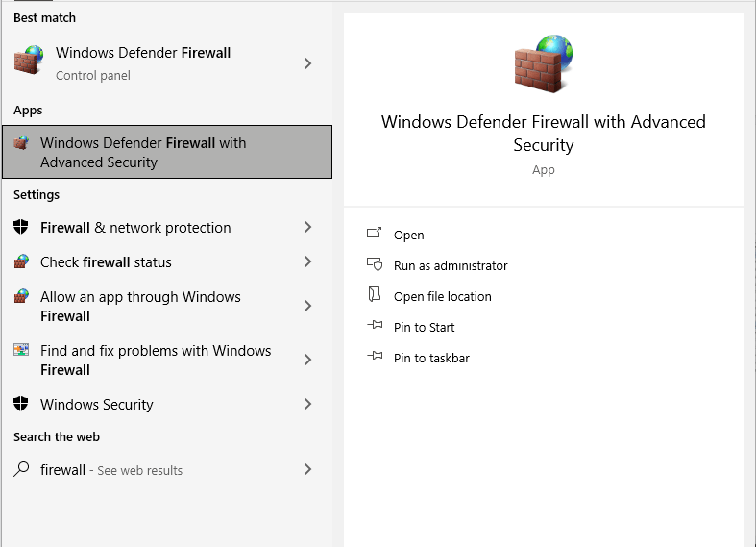Click the Advanced Security firewall app icon
The width and height of the screenshot is (756, 547).
coord(21,143)
